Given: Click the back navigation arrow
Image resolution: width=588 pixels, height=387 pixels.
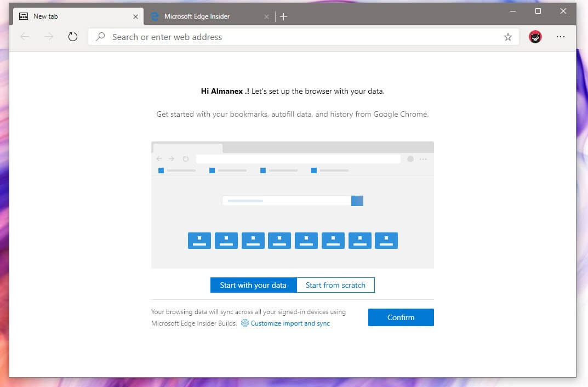Looking at the screenshot, I should click(x=25, y=37).
